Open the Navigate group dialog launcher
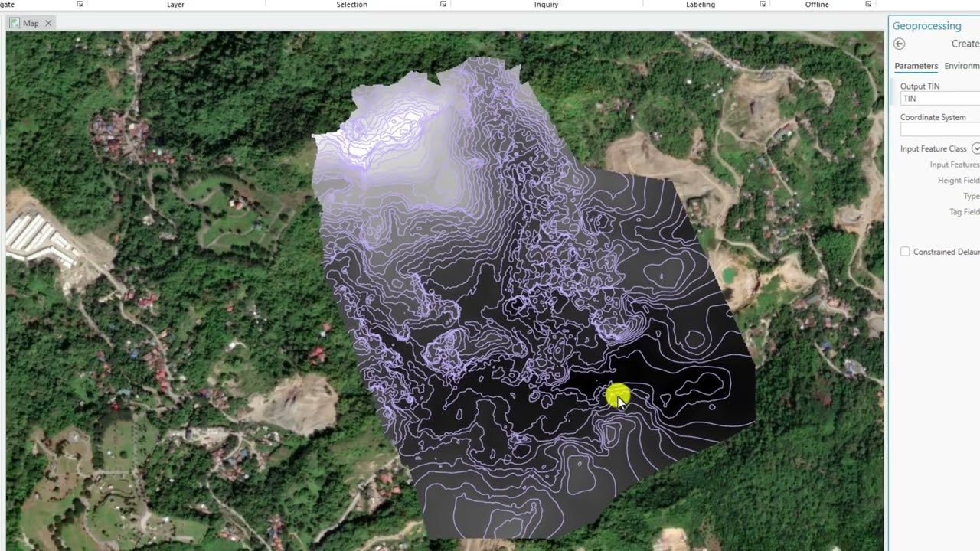 point(80,5)
